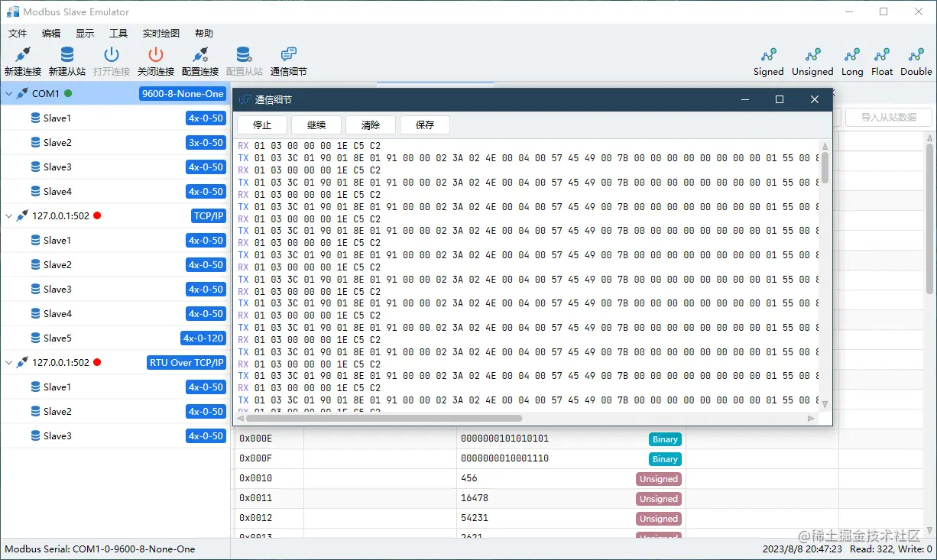Click the Unsigned tag in row 0x0011

coord(659,499)
